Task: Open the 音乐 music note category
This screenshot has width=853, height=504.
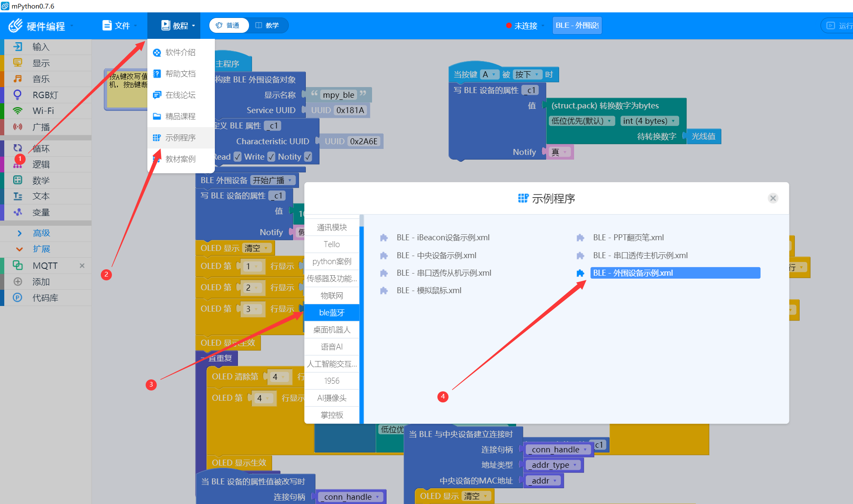Action: (18, 79)
